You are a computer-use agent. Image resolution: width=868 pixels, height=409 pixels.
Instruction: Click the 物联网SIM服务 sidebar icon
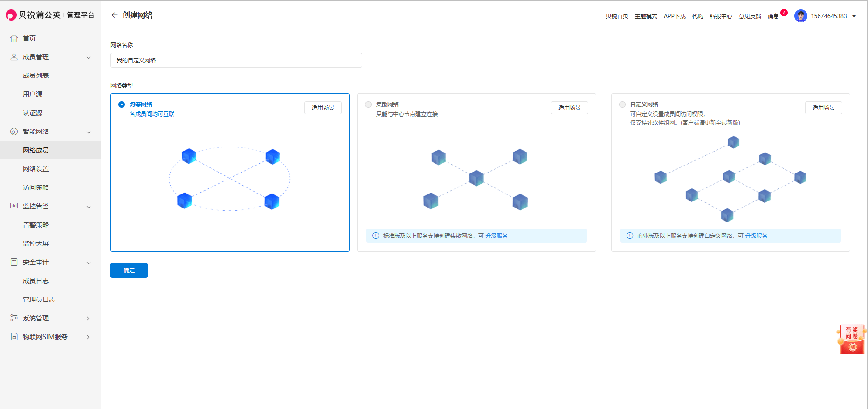coord(14,337)
